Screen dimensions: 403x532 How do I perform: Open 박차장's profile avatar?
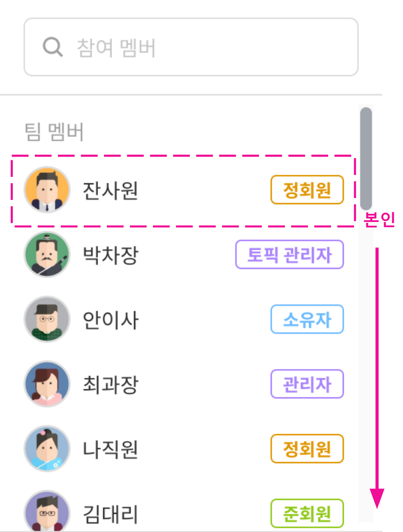pyautogui.click(x=47, y=254)
